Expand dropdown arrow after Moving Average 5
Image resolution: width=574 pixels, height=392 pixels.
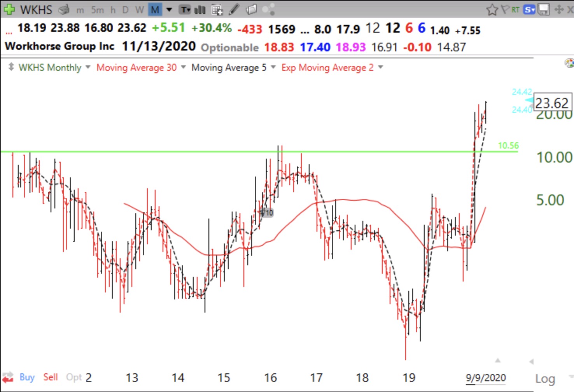pyautogui.click(x=273, y=67)
